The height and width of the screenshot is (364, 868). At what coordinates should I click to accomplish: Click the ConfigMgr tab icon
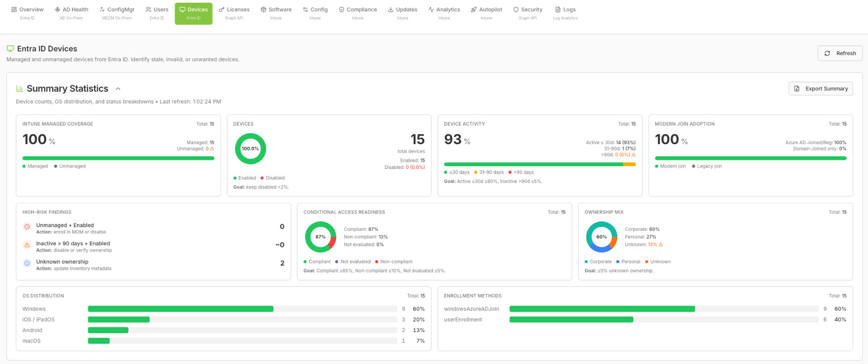coord(102,9)
